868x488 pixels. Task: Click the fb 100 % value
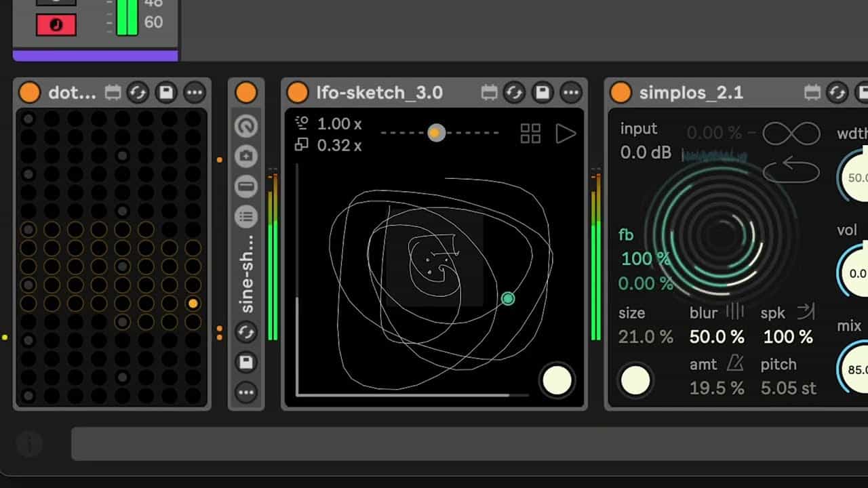[x=646, y=259]
